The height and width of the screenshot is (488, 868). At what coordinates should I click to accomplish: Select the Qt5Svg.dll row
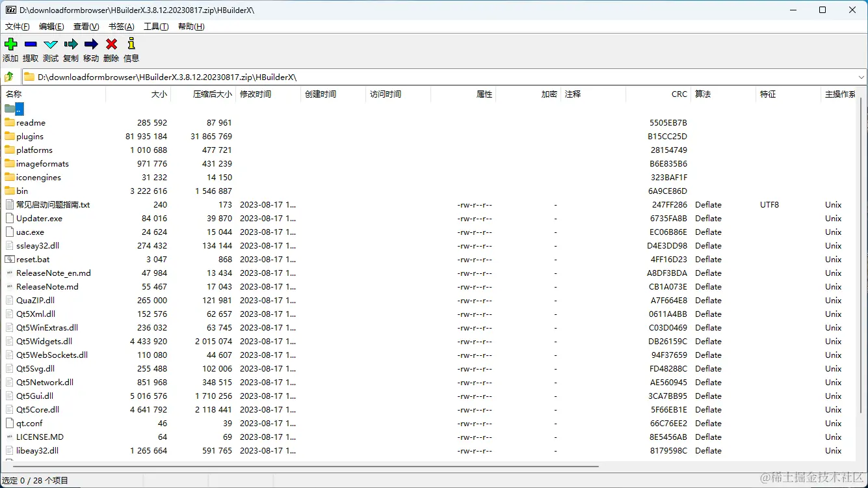(429, 368)
